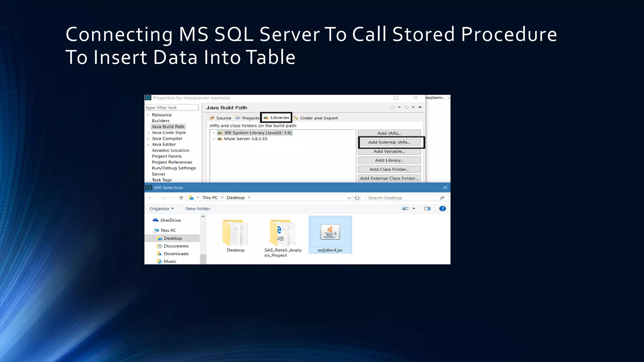Image resolution: width=644 pixels, height=362 pixels.
Task: Expand the Resource tree node
Action: (x=148, y=115)
